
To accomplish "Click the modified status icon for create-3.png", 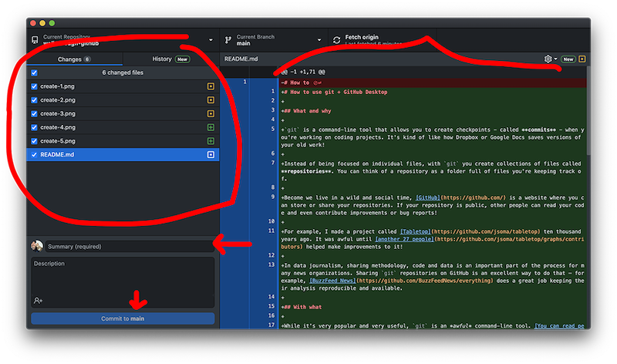I will pos(211,113).
